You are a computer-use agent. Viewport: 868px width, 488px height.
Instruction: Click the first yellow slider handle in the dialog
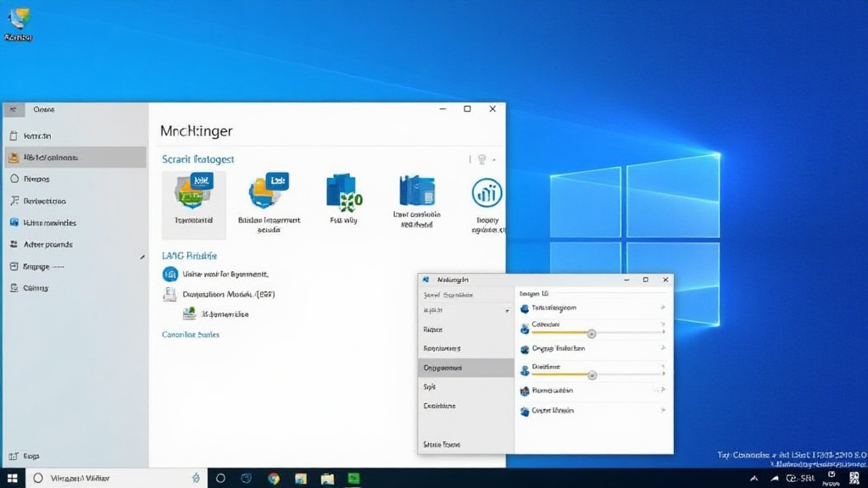[592, 332]
